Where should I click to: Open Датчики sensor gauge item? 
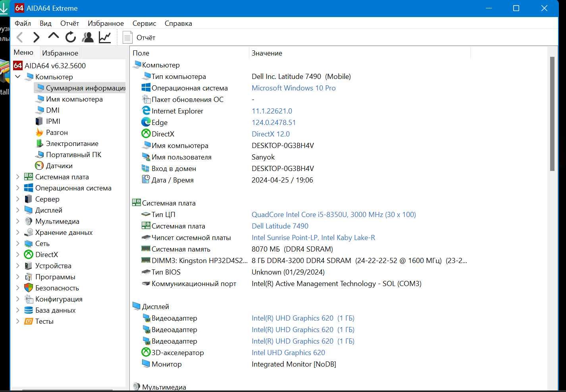(39, 165)
